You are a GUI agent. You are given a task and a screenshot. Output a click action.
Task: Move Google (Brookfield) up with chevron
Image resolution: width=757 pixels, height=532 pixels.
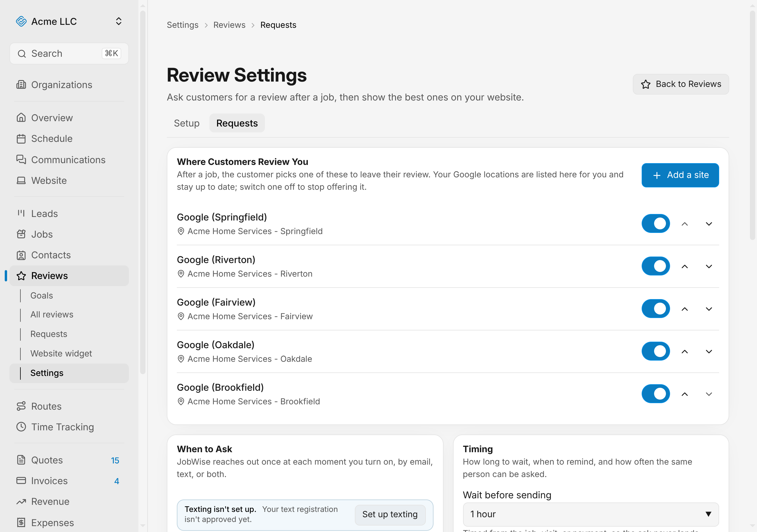[685, 394]
